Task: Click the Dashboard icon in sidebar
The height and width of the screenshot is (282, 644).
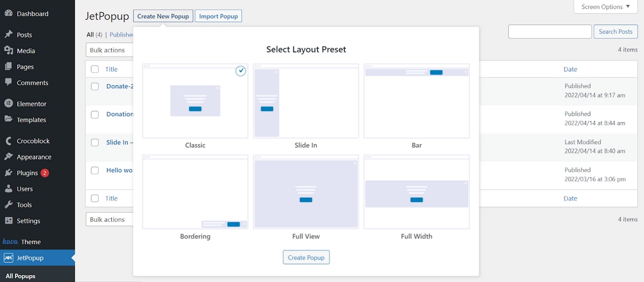Action: (x=8, y=13)
